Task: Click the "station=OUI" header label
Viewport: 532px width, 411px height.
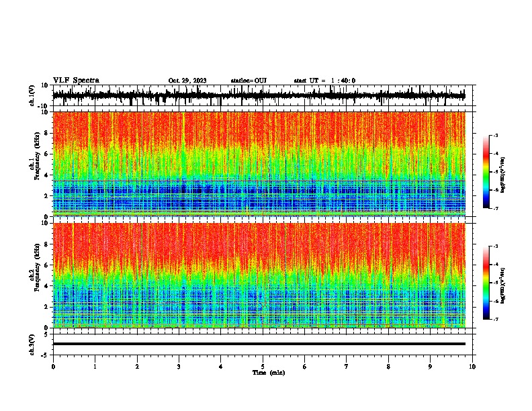Action: click(x=249, y=81)
